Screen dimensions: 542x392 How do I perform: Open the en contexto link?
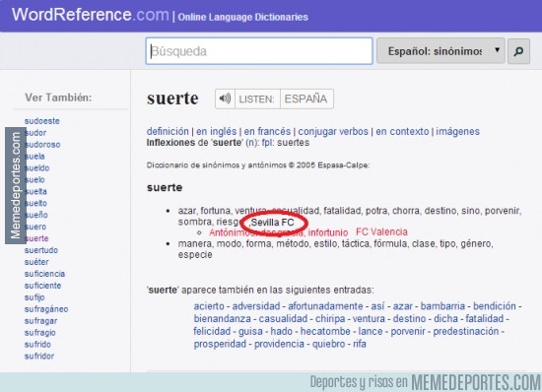coord(402,132)
